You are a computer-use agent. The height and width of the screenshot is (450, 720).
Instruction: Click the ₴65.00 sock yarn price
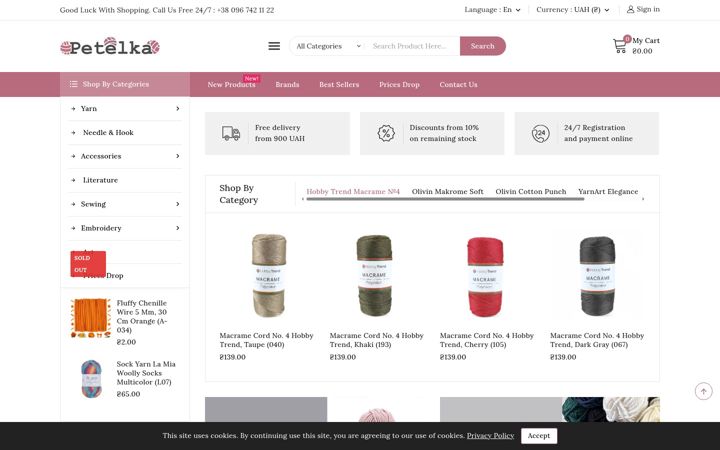(129, 394)
